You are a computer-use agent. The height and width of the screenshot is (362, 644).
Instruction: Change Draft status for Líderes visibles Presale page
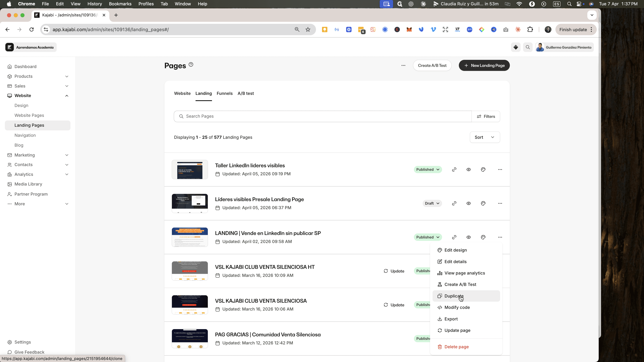[432, 203]
